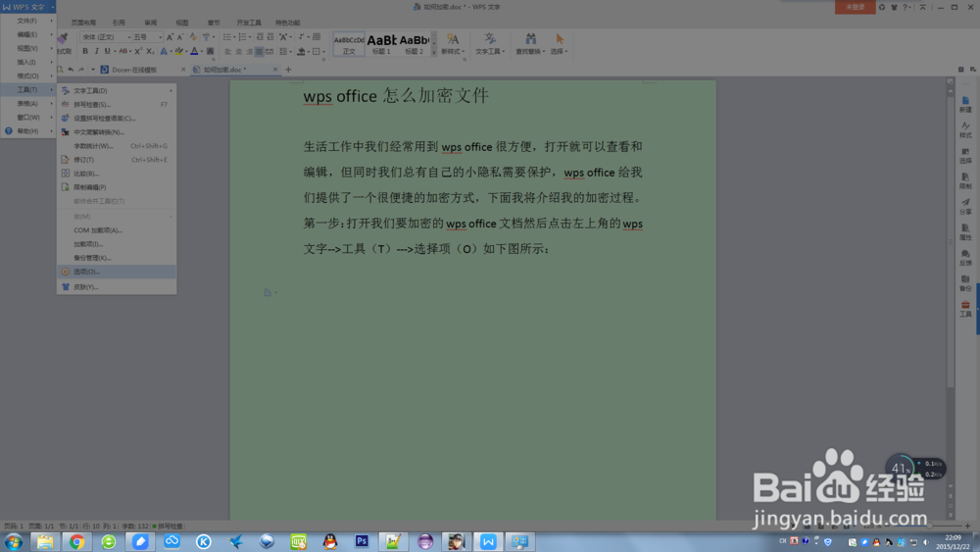980x552 pixels.
Task: Close the 如何加密.doc document tab
Action: [275, 70]
